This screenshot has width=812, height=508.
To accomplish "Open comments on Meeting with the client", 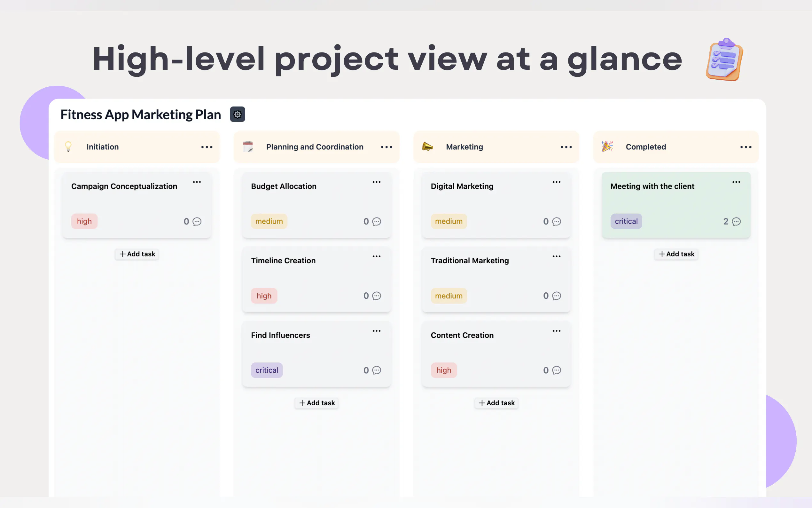I will [736, 221].
